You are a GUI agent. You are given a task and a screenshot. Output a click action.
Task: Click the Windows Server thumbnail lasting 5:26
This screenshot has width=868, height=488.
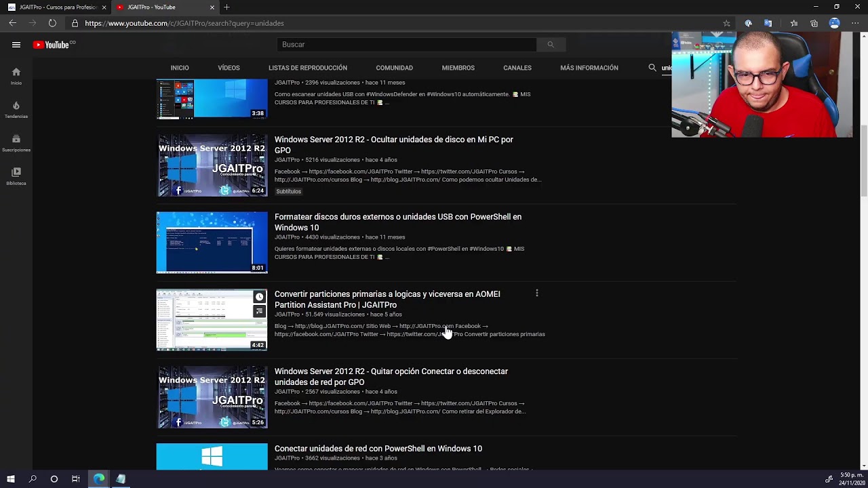pyautogui.click(x=212, y=397)
